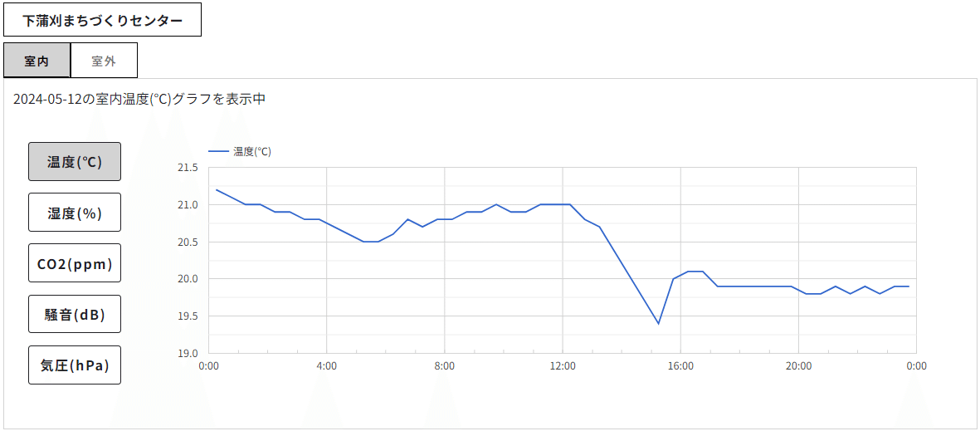Click the graph date heading text
This screenshot has height=431, width=980.
139,99
